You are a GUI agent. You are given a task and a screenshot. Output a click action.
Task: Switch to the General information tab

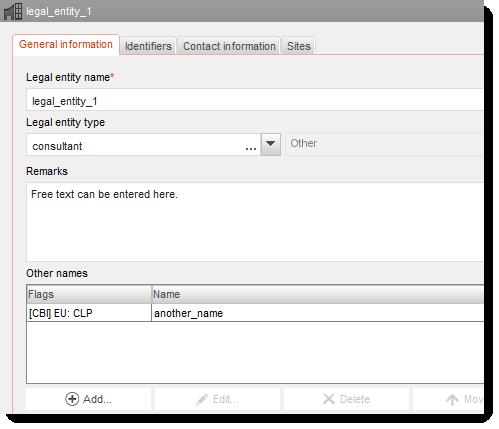[x=66, y=44]
